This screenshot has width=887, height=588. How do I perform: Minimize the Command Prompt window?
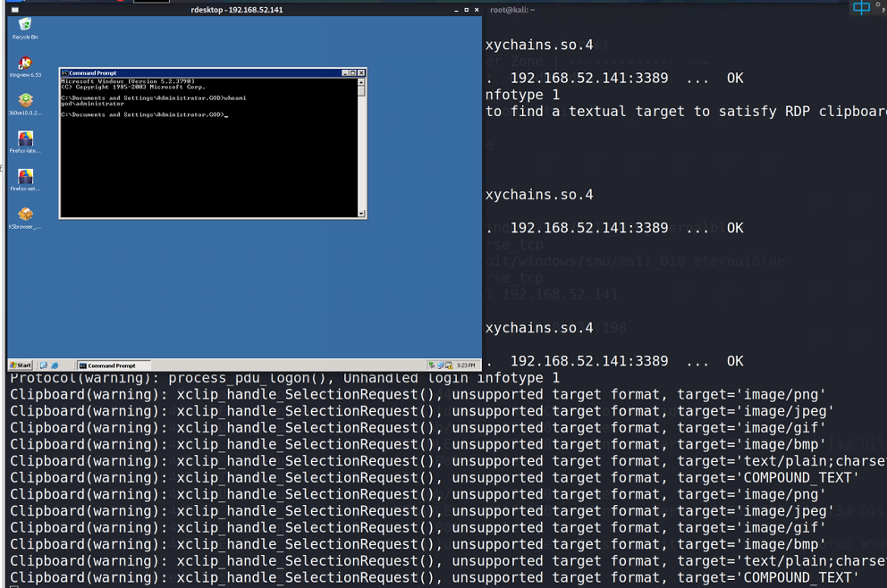345,73
